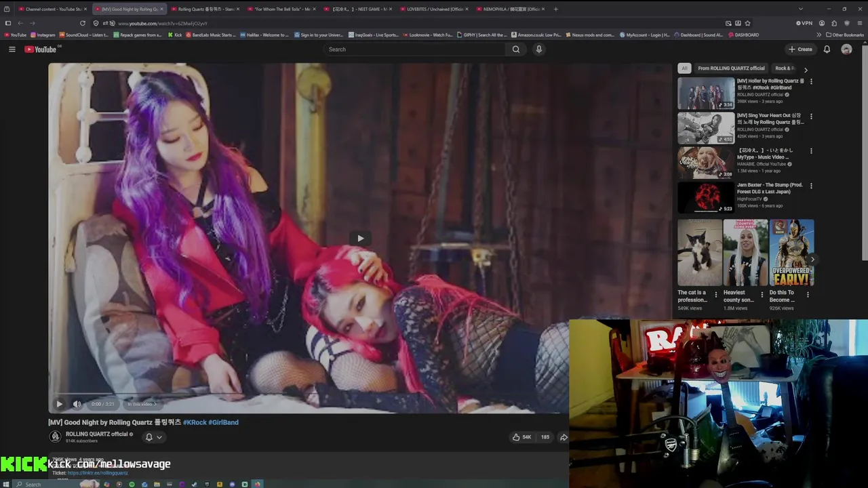This screenshot has height=488, width=868.
Task: Share the video with the share arrow
Action: point(564,437)
